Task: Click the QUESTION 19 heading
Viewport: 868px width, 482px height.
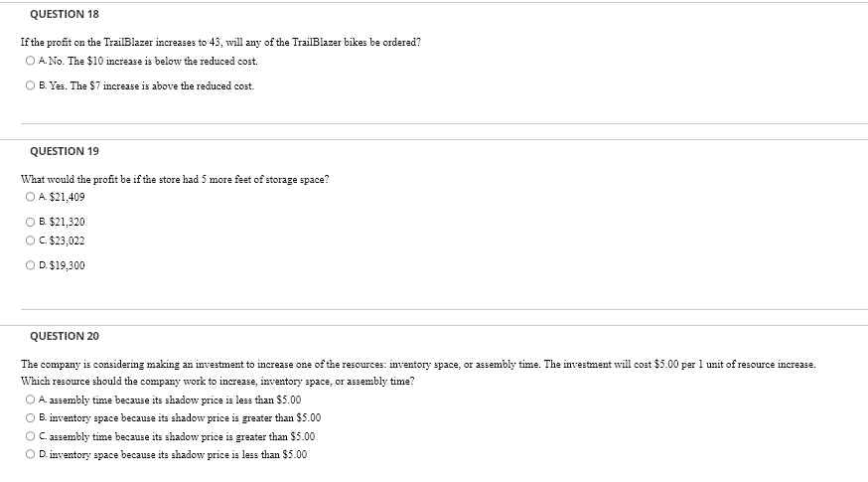Action: coord(65,151)
